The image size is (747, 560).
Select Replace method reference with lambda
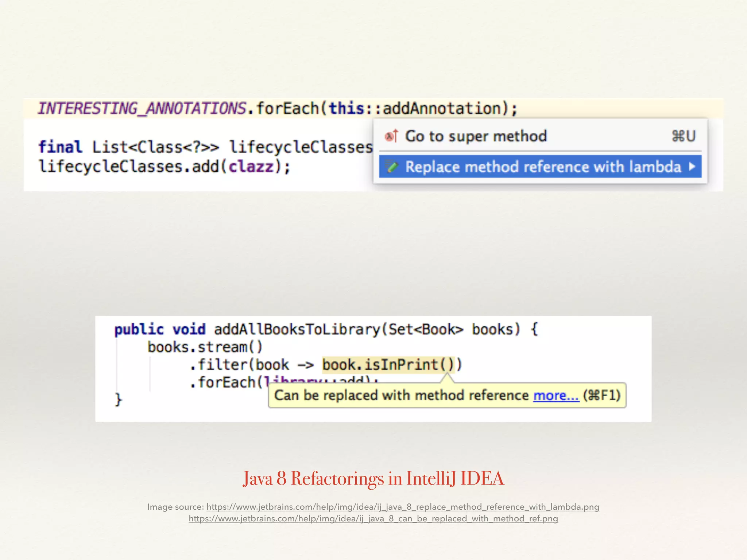(540, 167)
